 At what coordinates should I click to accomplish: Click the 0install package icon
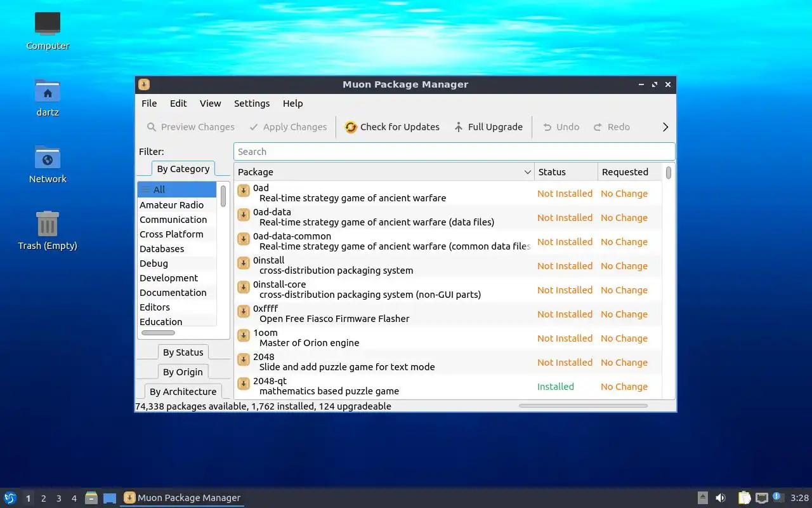pos(244,263)
